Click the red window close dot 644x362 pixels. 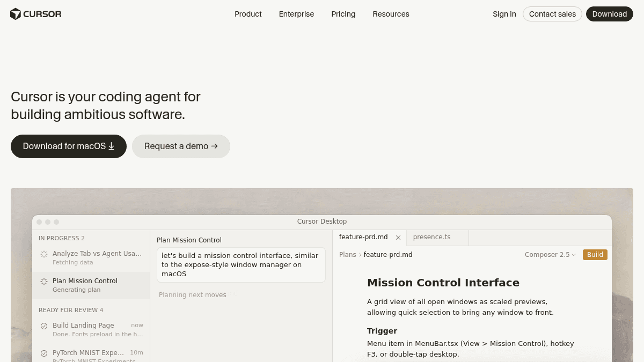click(39, 222)
